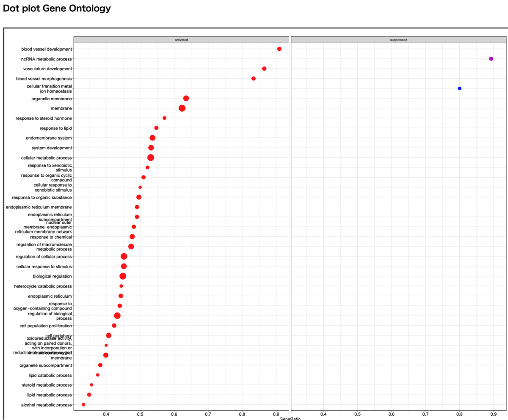Viewport: 508px width, 420px height.
Task: Click the 'ncRNA metabolic process' axis label
Action: tap(46, 59)
